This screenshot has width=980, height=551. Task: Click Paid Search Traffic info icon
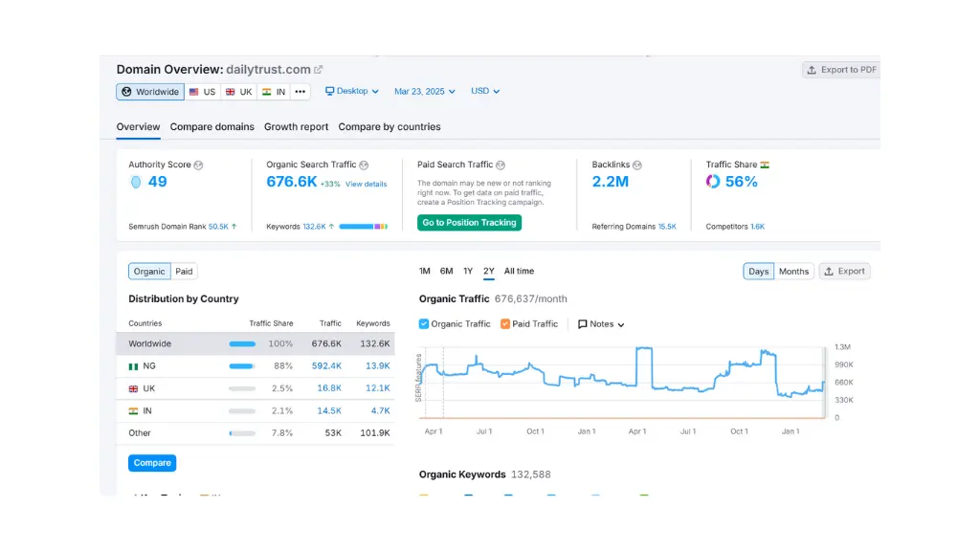pos(501,165)
